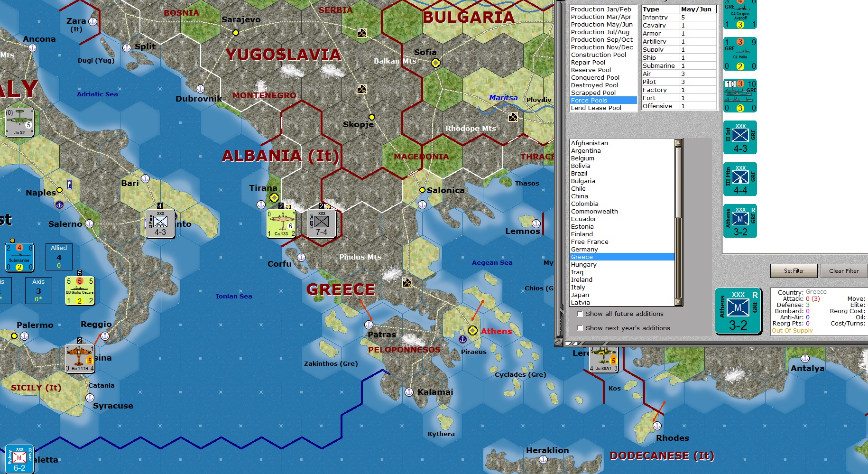Image resolution: width=868 pixels, height=474 pixels.
Task: Click the Corfu port icon
Action: pos(301,257)
